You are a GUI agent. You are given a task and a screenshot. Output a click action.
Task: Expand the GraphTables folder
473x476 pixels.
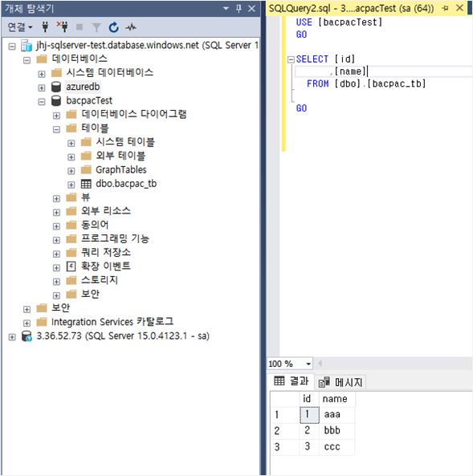71,171
